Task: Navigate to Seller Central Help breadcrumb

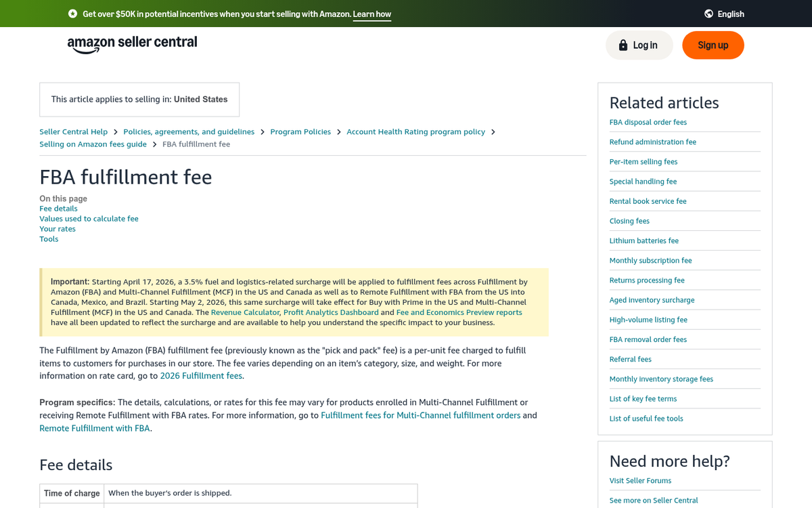Action: click(x=73, y=131)
